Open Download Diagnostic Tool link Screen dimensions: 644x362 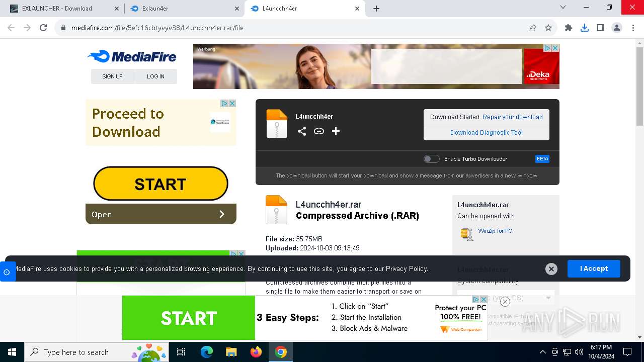click(x=487, y=133)
